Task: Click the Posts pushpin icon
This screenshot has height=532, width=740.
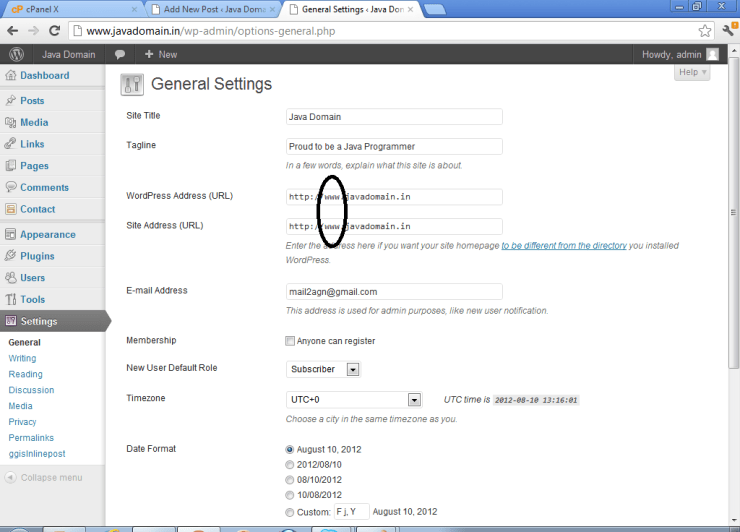Action: point(10,100)
